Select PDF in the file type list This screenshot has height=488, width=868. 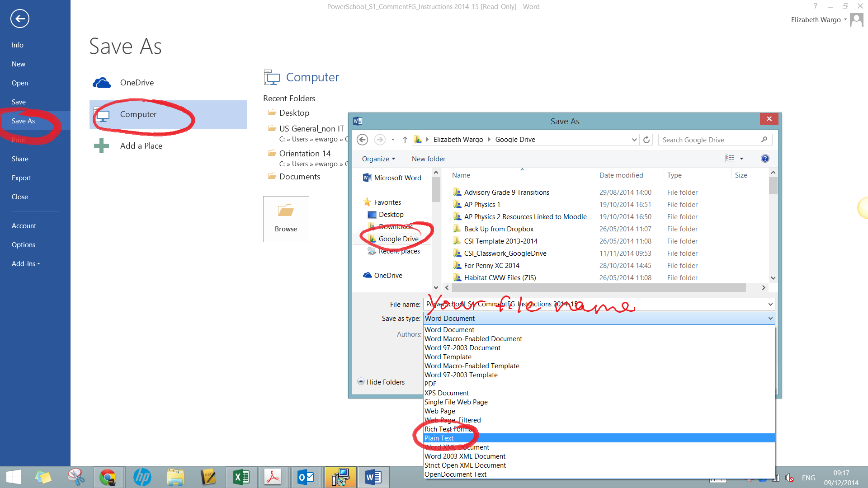click(430, 384)
